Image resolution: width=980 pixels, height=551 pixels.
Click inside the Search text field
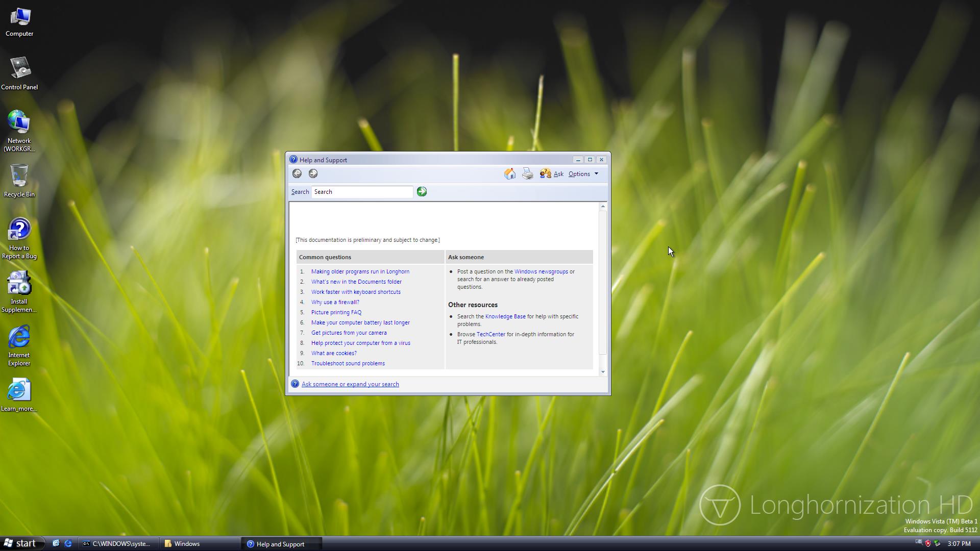(361, 192)
